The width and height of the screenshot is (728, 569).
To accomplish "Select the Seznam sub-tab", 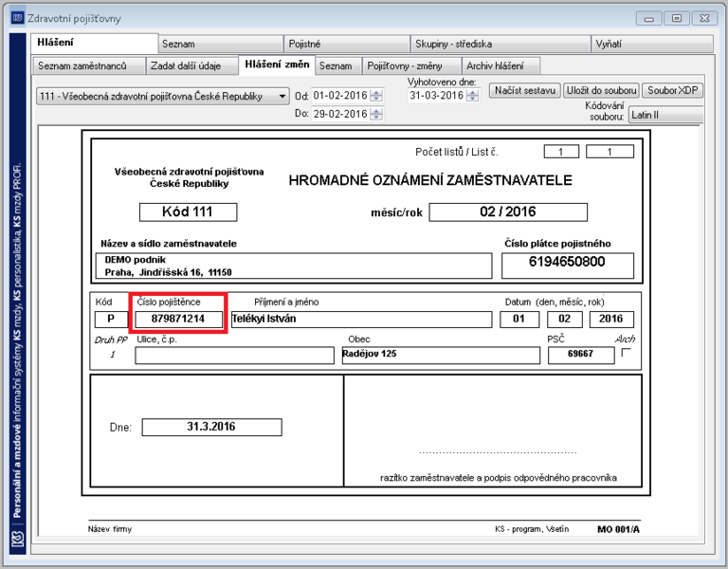I will (338, 66).
